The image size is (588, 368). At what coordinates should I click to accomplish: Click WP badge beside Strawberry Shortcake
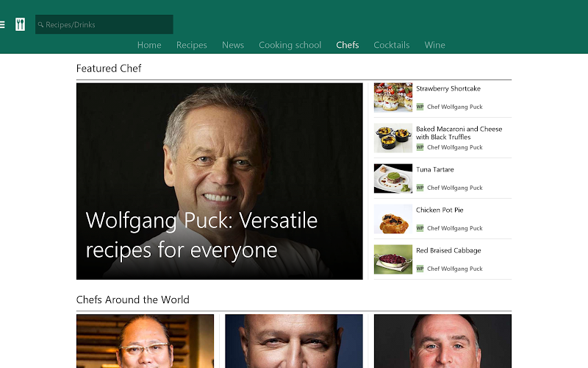420,107
